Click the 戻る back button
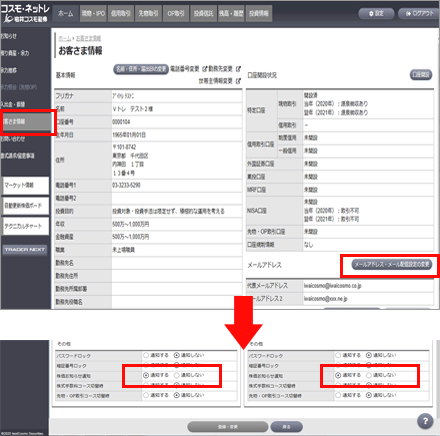Image resolution: width=440 pixels, height=436 pixels. coord(286,427)
